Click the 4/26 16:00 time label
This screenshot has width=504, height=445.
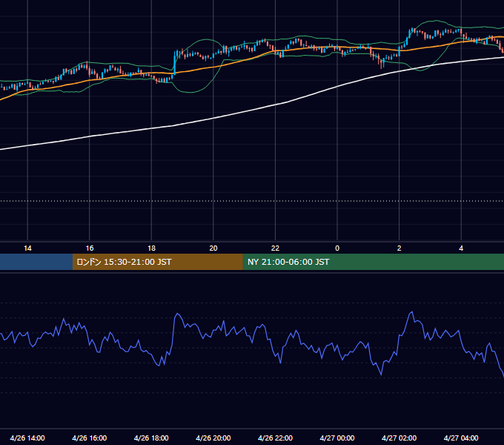(90, 438)
